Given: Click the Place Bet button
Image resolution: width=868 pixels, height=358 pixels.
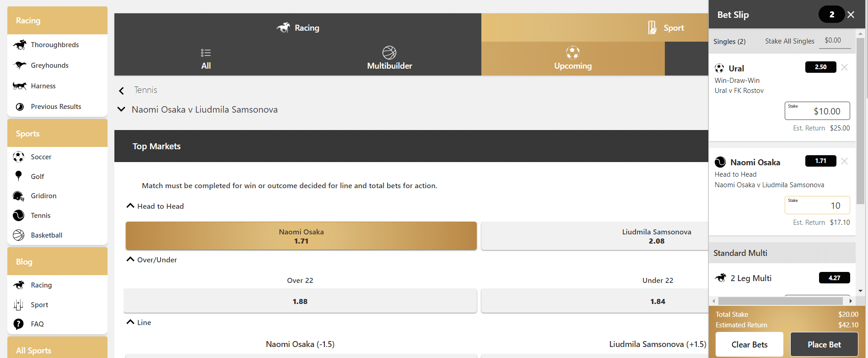Looking at the screenshot, I should click(824, 345).
